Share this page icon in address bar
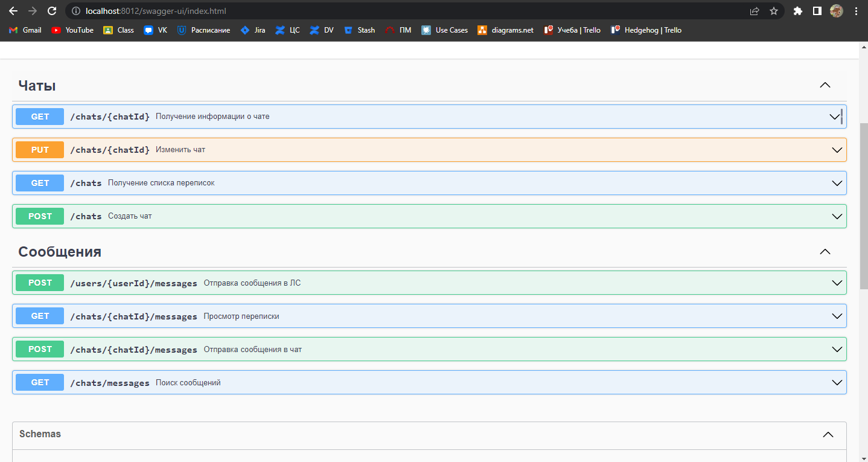 click(755, 11)
